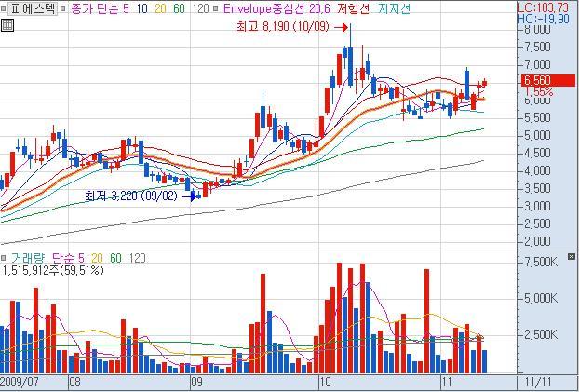This screenshot has height=392, width=579.
Task: Open the data table grid icon
Action: click(7, 25)
